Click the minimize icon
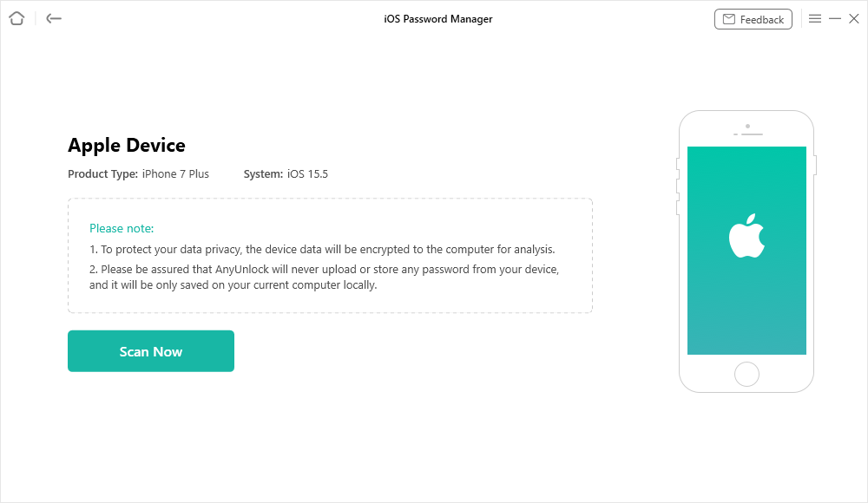 [x=834, y=18]
